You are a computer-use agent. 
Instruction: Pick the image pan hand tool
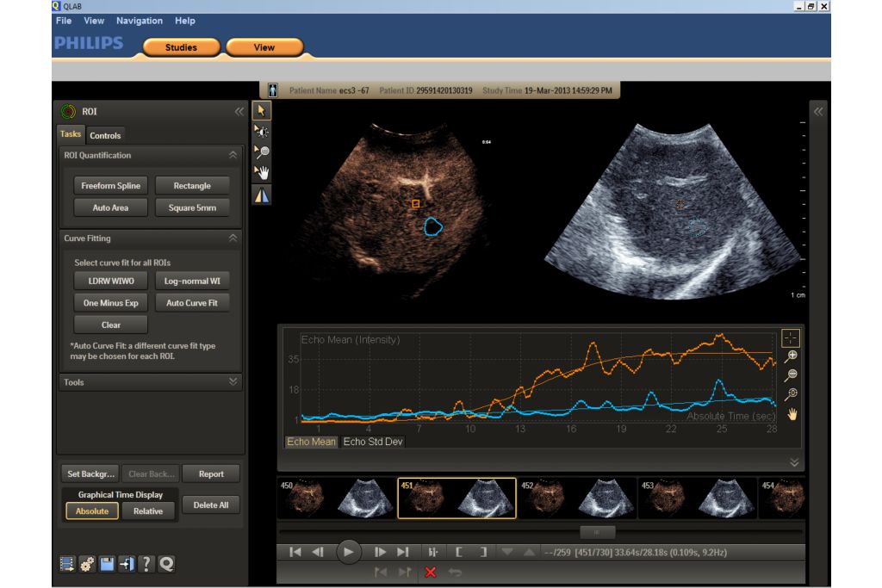(262, 172)
